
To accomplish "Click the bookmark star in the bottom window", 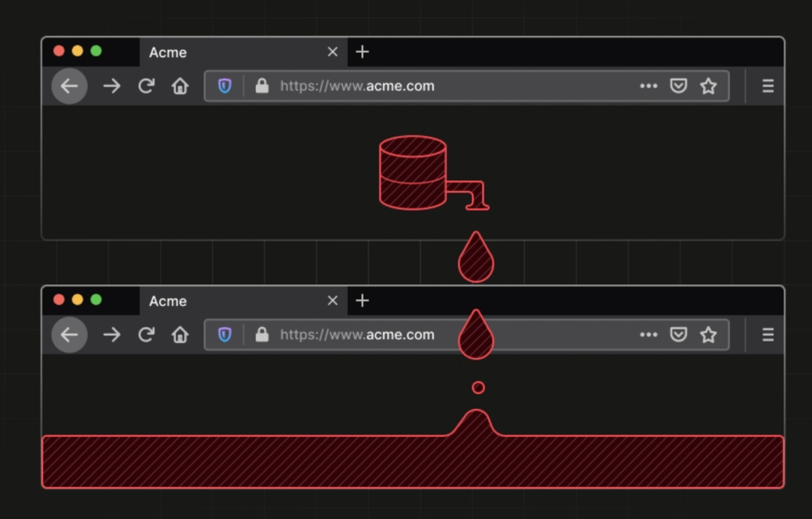I will (x=708, y=335).
